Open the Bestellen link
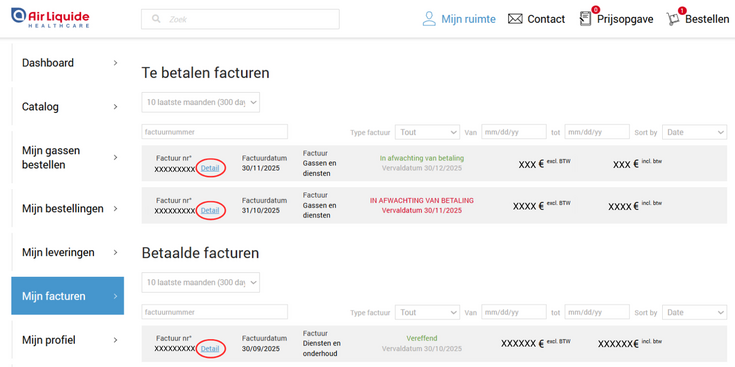Viewport: 735px width, 367px height. 707,19
